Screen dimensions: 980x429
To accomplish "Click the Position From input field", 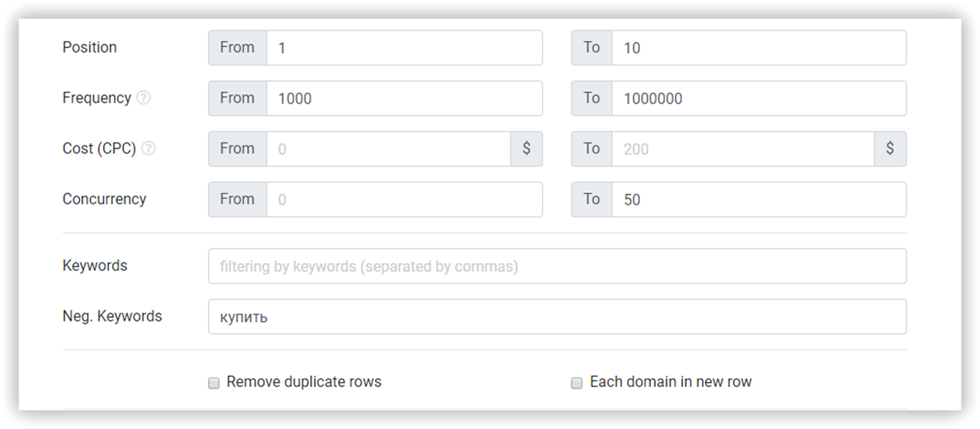I will coord(404,48).
